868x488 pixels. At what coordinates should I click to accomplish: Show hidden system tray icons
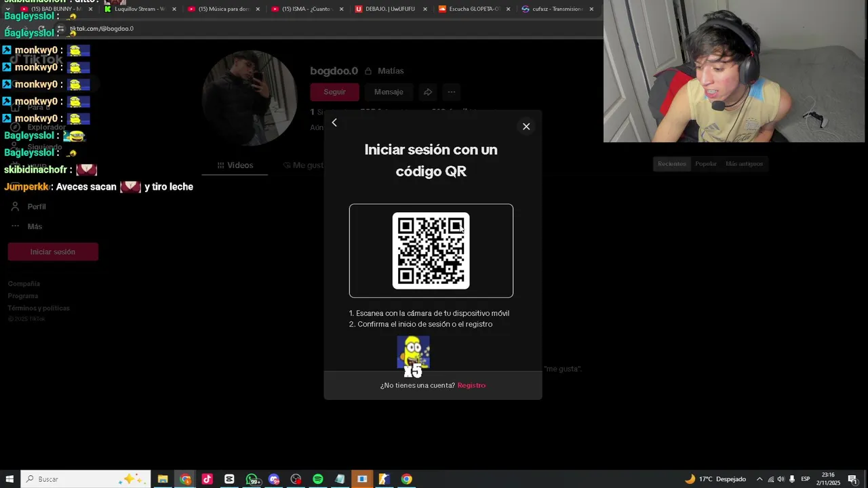759,479
